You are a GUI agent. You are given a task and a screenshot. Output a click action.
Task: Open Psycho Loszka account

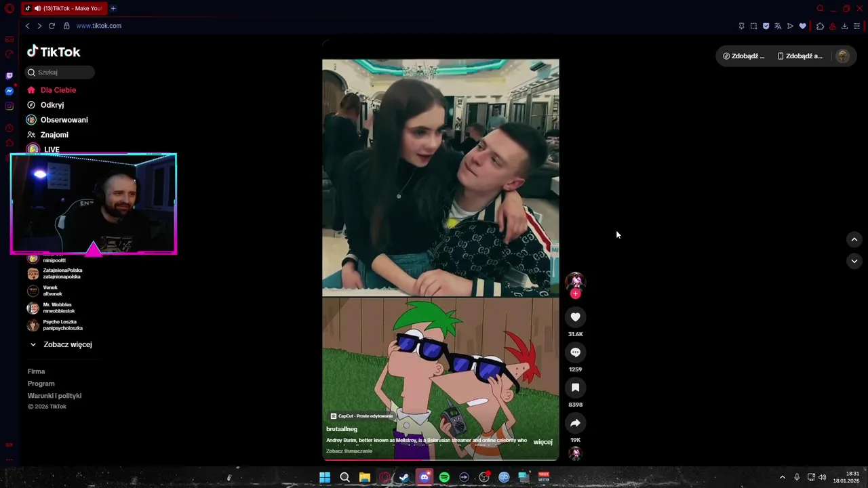click(55, 325)
